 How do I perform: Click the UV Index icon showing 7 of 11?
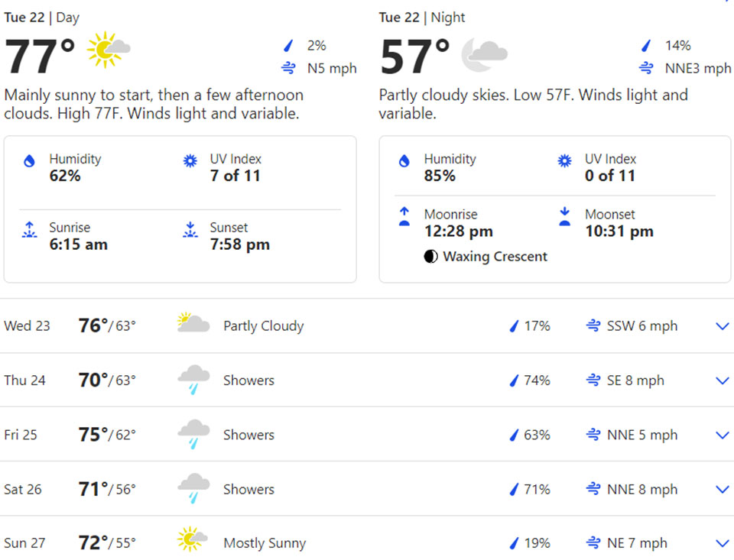[x=190, y=161]
